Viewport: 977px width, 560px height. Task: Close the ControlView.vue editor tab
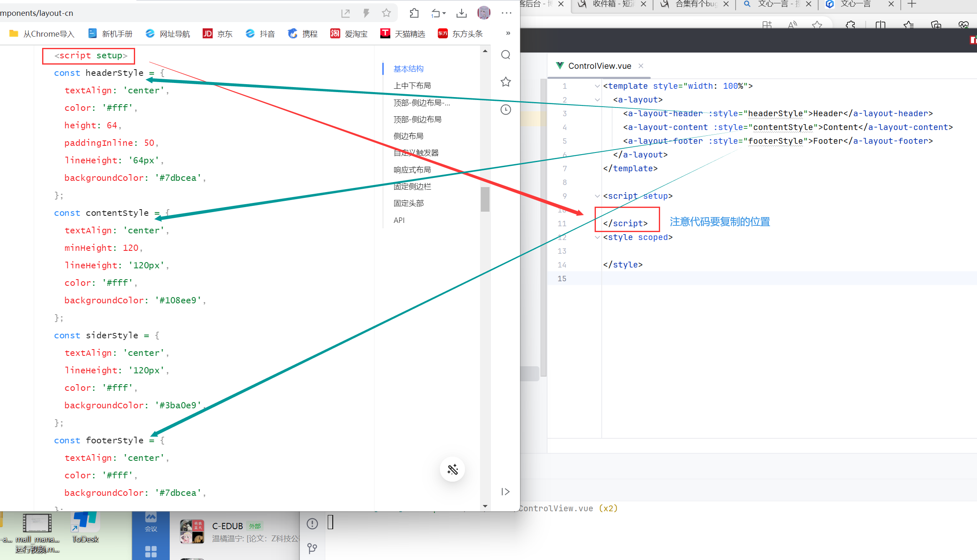[641, 66]
